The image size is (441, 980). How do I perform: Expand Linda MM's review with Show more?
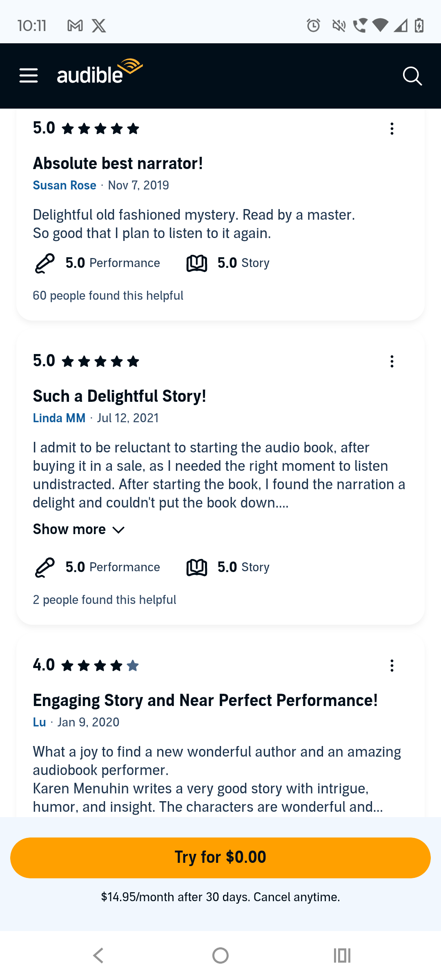[x=69, y=529]
